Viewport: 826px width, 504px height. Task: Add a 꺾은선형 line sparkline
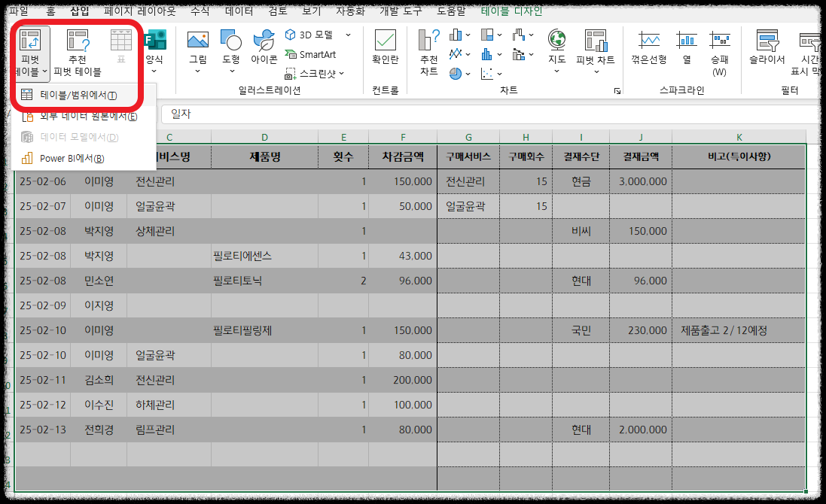(649, 47)
